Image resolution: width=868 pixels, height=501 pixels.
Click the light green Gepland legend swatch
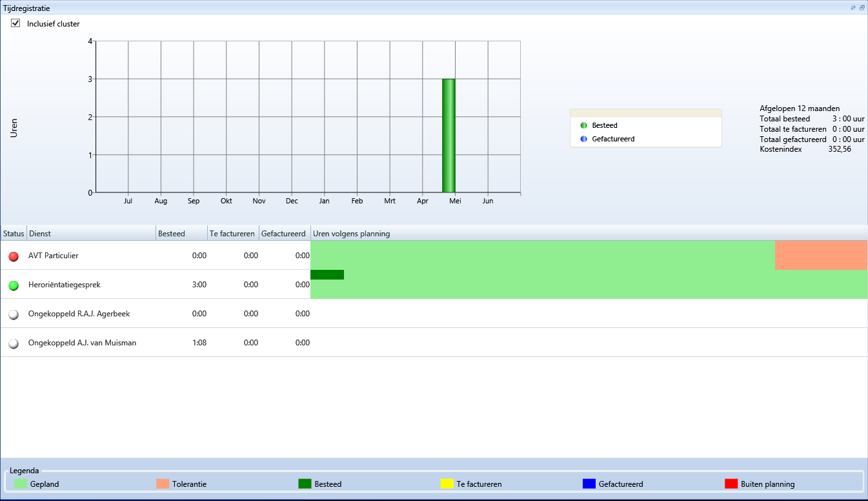coord(20,484)
